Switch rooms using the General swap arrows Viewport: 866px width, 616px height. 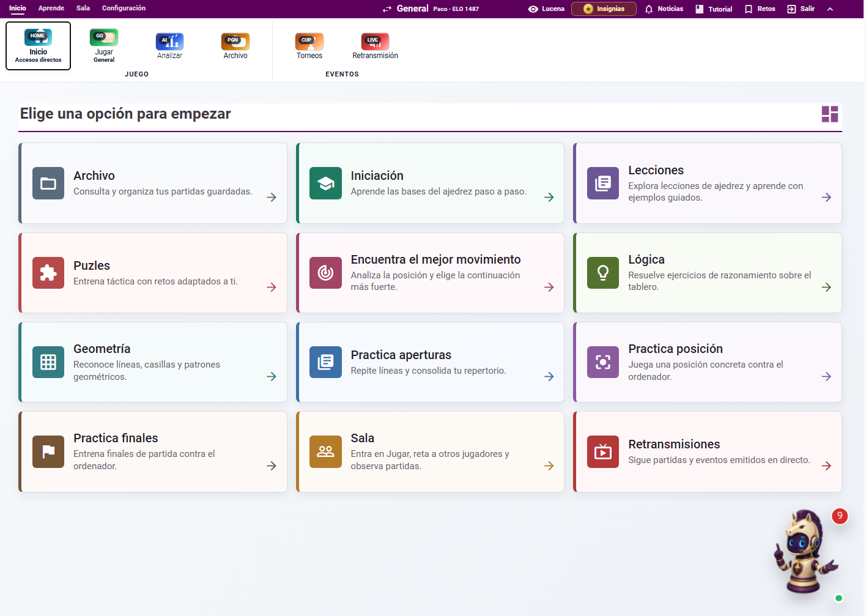coord(387,9)
